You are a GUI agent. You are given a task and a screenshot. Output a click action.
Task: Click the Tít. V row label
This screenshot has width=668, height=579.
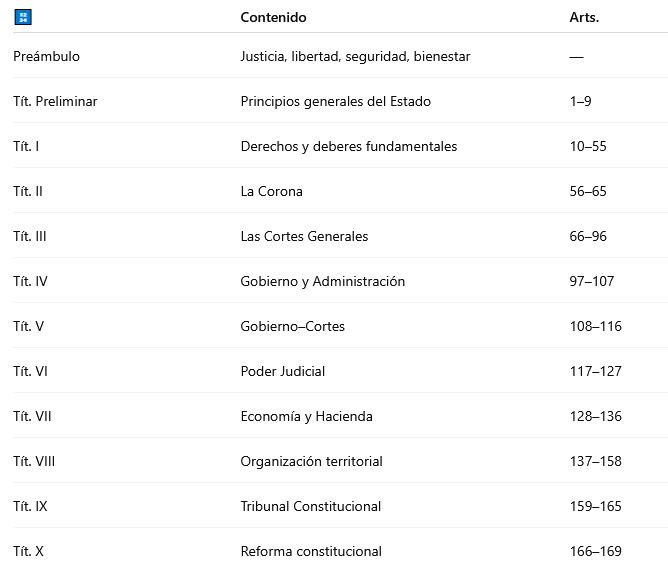pos(28,326)
